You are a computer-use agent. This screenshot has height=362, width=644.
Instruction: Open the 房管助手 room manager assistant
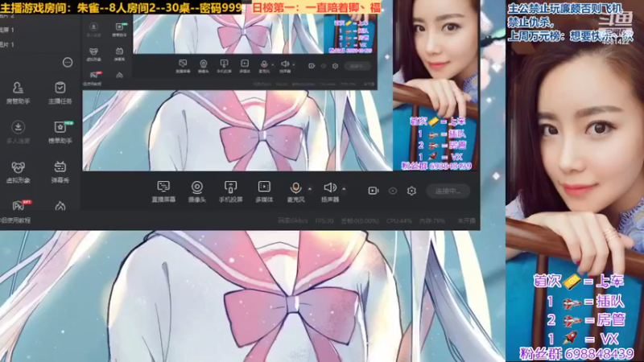pyautogui.click(x=18, y=93)
